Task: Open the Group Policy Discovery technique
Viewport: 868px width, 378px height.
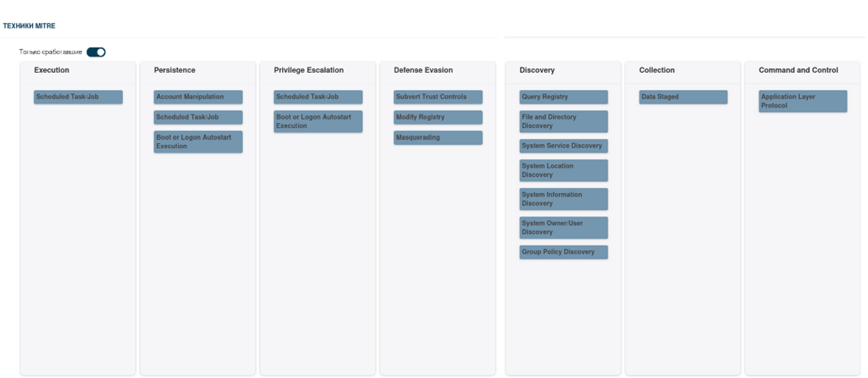Action: pyautogui.click(x=564, y=252)
